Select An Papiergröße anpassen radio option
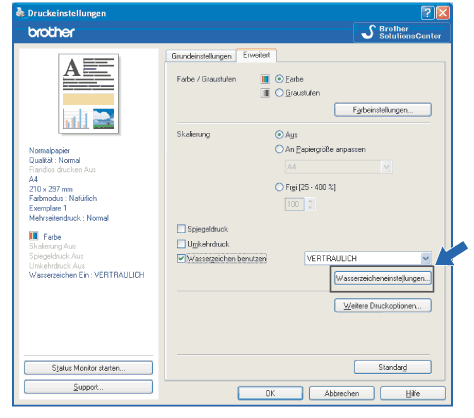Viewport: 474px width, 418px height. (279, 149)
